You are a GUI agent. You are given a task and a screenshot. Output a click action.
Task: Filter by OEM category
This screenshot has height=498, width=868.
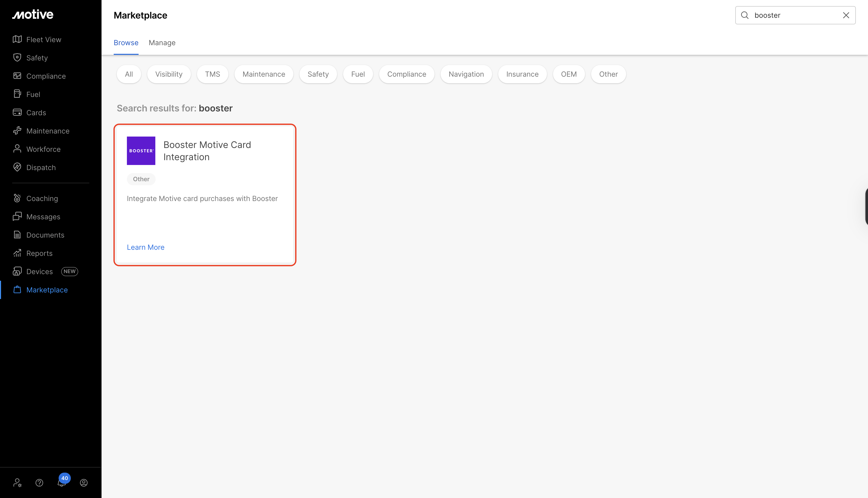point(569,74)
